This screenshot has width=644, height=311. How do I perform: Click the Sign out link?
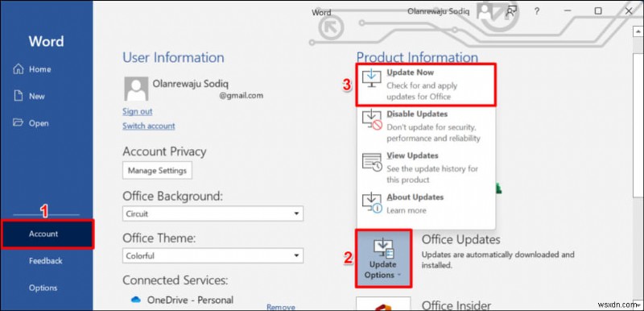(x=137, y=111)
